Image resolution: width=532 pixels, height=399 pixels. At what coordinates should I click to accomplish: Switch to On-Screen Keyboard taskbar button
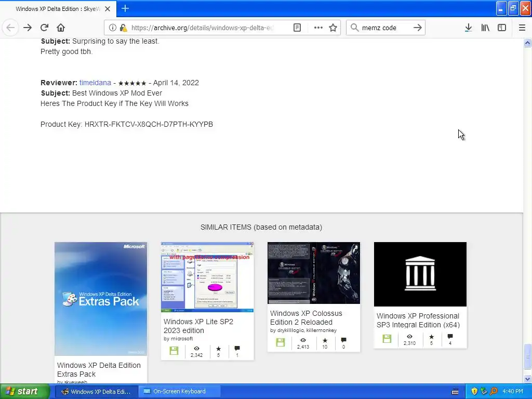point(180,392)
